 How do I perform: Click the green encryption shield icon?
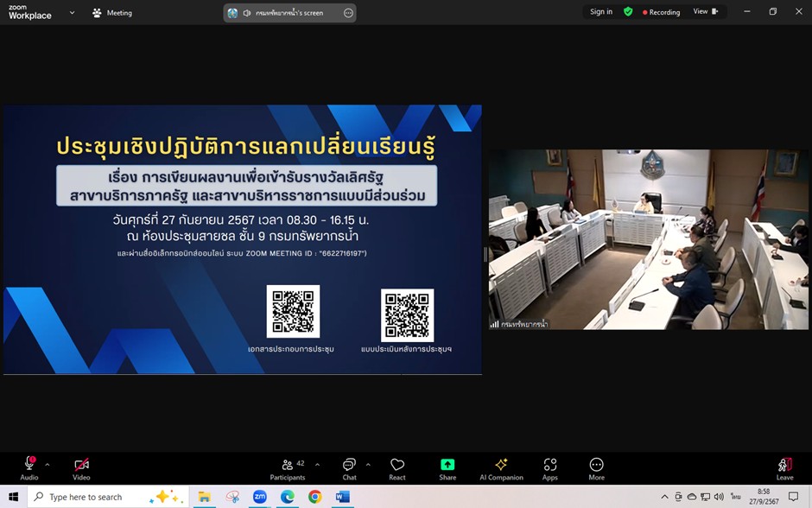click(628, 12)
